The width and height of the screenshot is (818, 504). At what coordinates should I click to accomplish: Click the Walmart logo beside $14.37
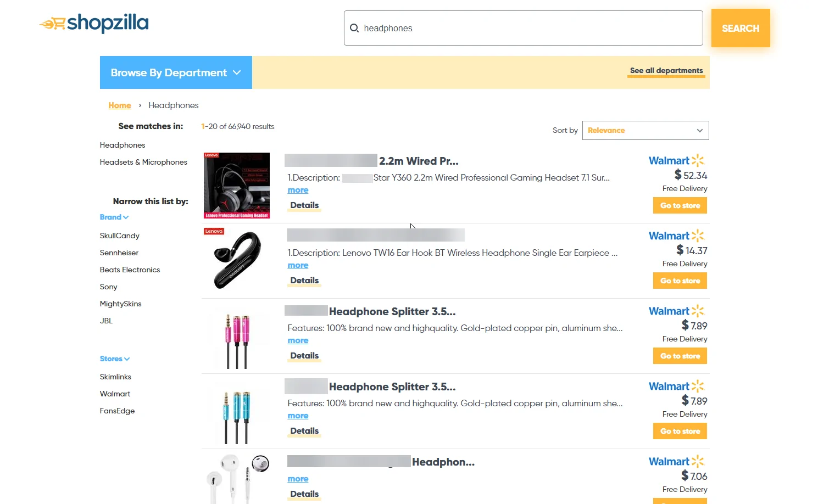(x=676, y=236)
